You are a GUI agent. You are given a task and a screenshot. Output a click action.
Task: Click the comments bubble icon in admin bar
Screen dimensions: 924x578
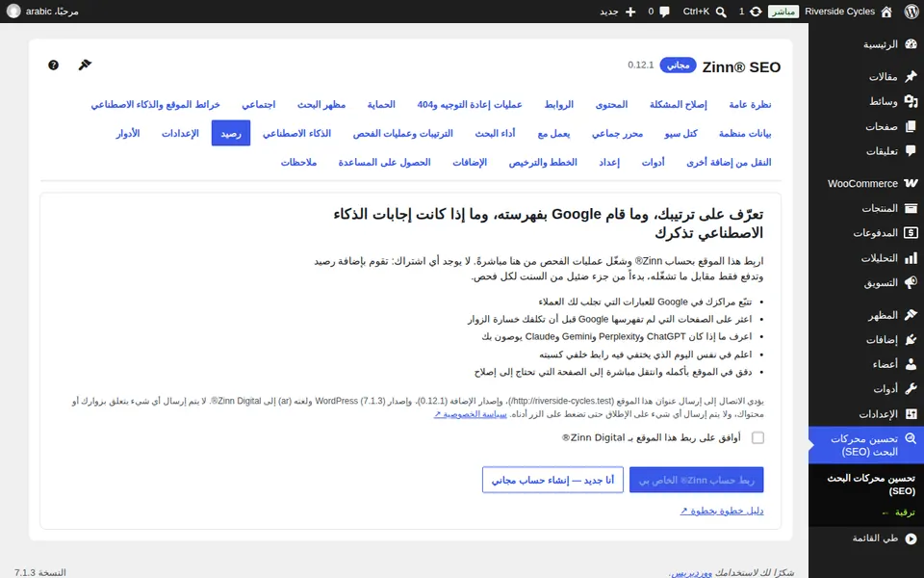click(x=665, y=12)
